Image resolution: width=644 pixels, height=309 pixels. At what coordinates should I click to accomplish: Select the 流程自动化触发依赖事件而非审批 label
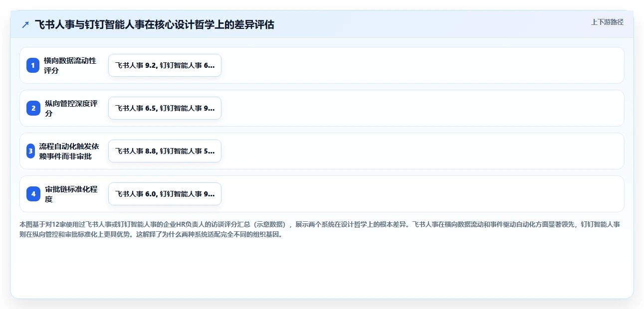tap(69, 151)
